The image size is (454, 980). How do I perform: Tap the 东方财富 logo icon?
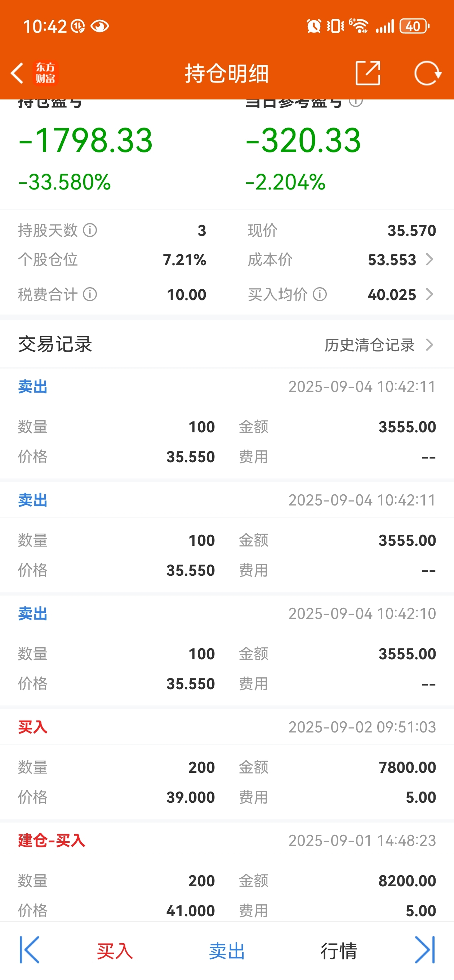[45, 73]
